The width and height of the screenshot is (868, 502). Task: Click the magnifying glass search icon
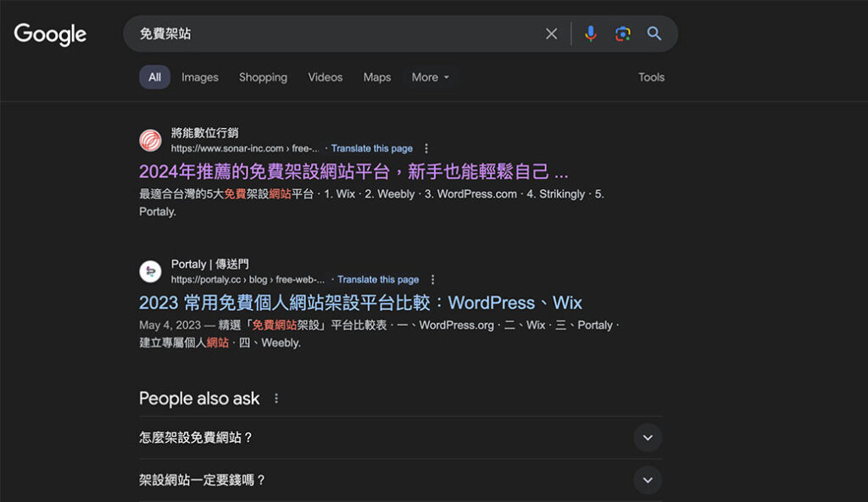[654, 33]
